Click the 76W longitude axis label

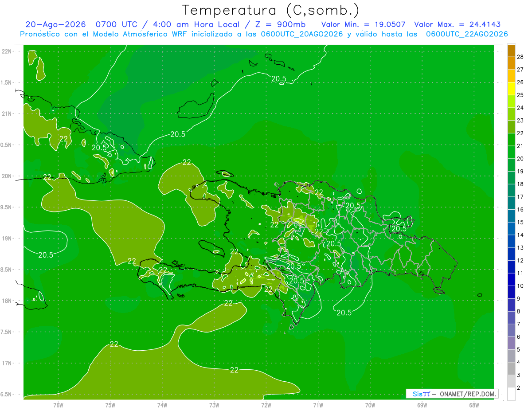pos(58,405)
